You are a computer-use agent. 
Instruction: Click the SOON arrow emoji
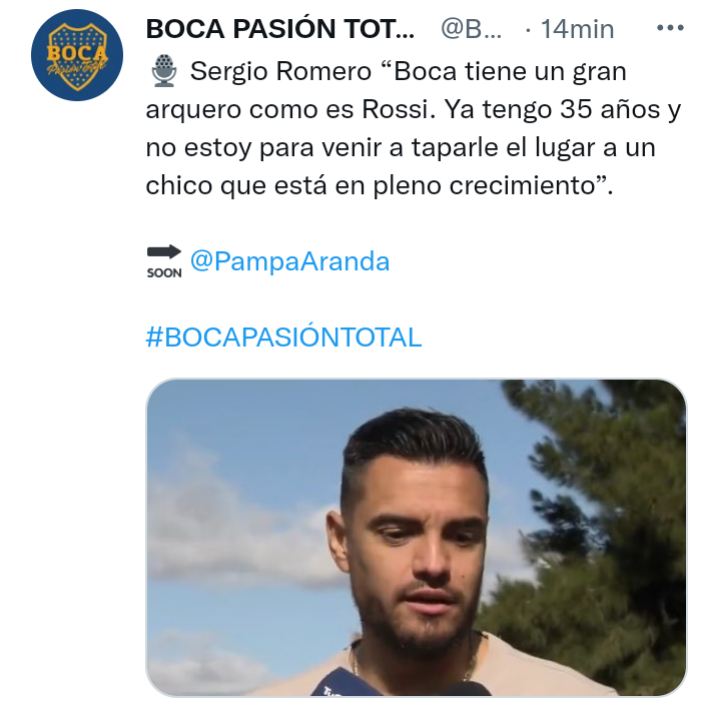(x=164, y=262)
